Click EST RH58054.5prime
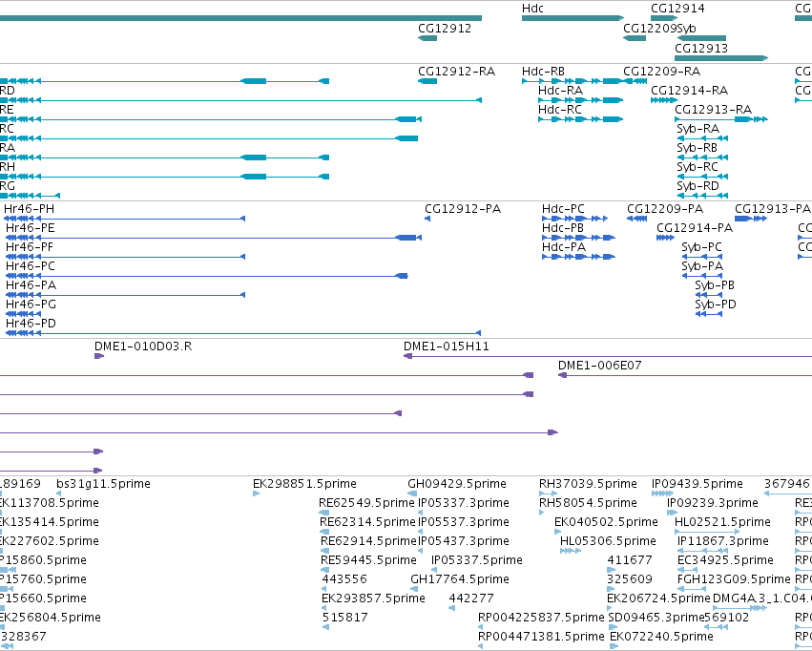 588,503
